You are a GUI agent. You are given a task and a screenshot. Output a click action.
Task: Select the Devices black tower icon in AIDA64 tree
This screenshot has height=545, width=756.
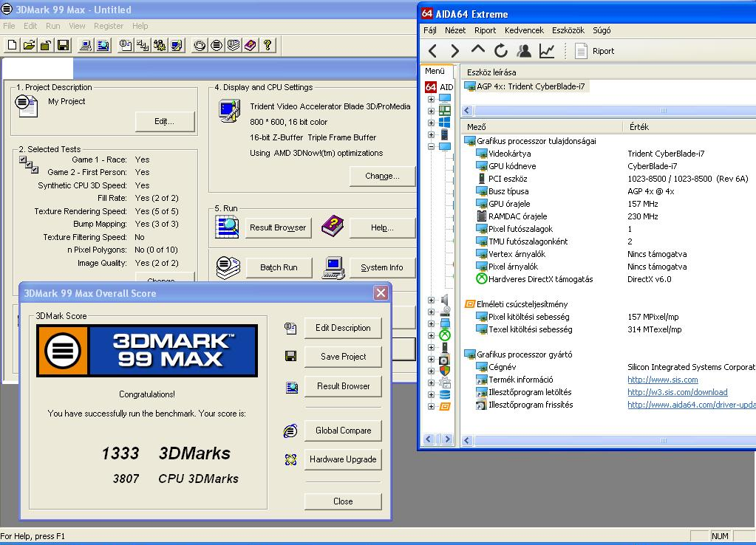pos(445,347)
